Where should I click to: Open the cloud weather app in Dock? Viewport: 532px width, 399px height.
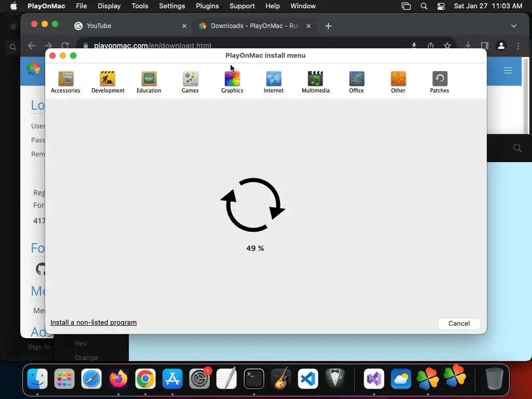click(401, 379)
